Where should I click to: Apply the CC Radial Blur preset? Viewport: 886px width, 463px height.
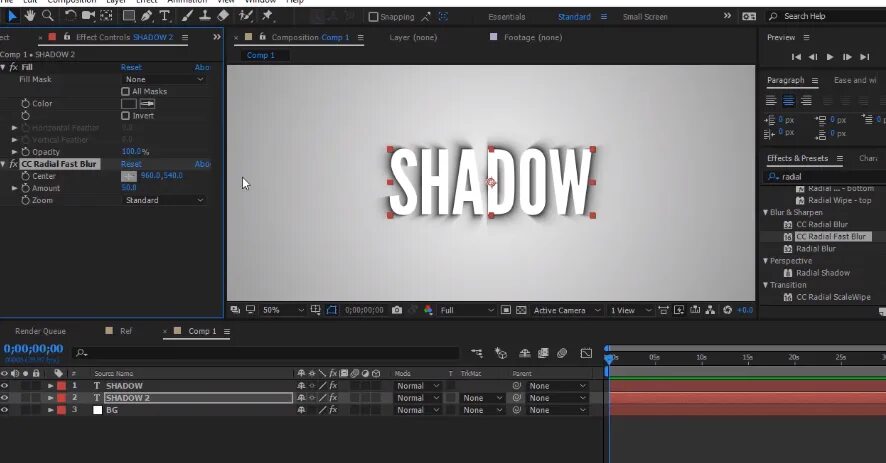click(x=822, y=224)
